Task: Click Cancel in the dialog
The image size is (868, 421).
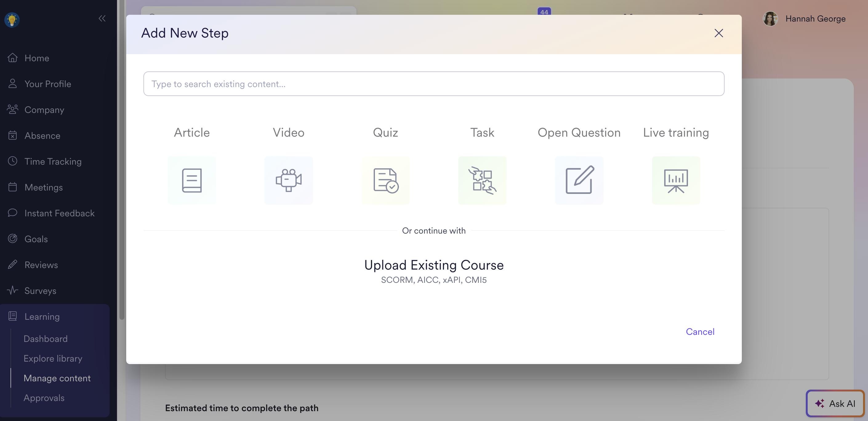Action: 700,331
